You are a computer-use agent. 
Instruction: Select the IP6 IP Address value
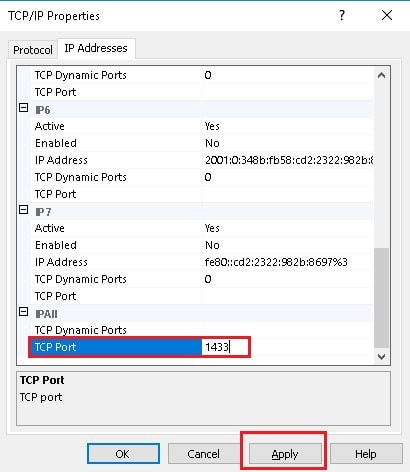(x=287, y=160)
